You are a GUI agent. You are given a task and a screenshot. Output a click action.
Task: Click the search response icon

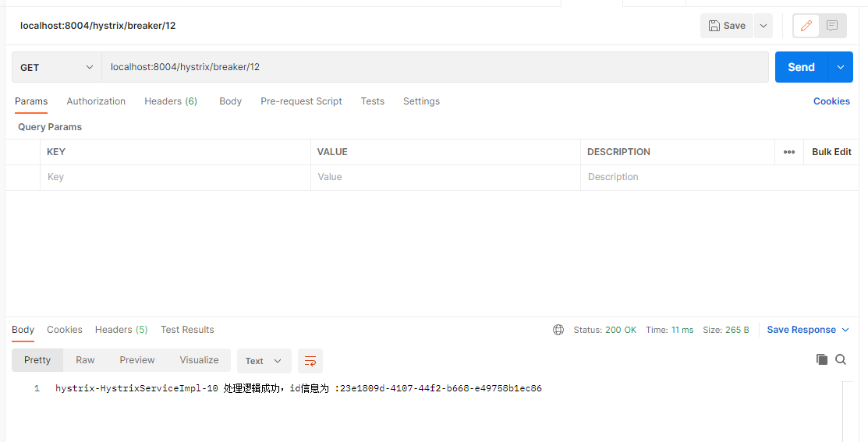(x=841, y=359)
